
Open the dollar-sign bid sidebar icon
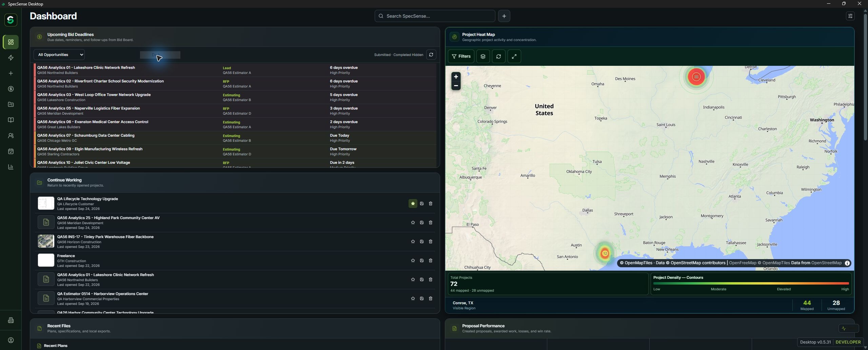click(11, 89)
